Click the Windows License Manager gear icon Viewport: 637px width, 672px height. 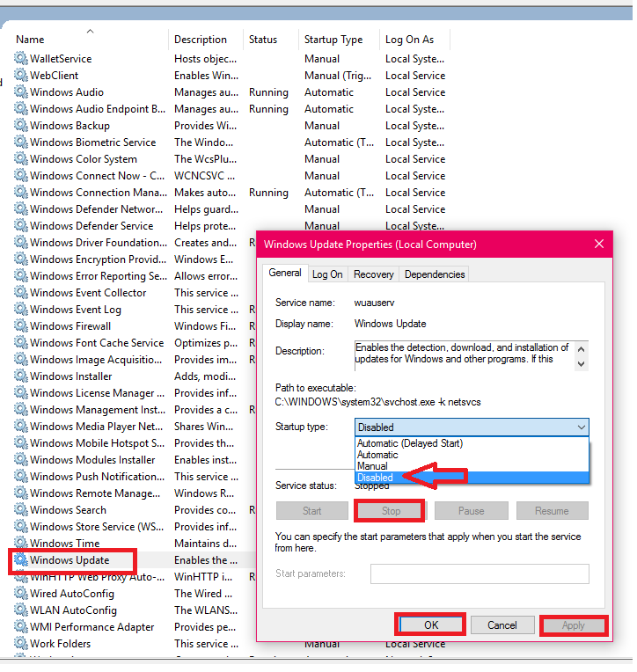tap(20, 392)
